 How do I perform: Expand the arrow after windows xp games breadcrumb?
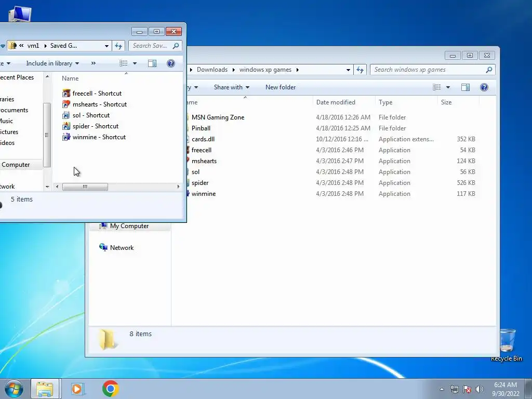point(298,70)
